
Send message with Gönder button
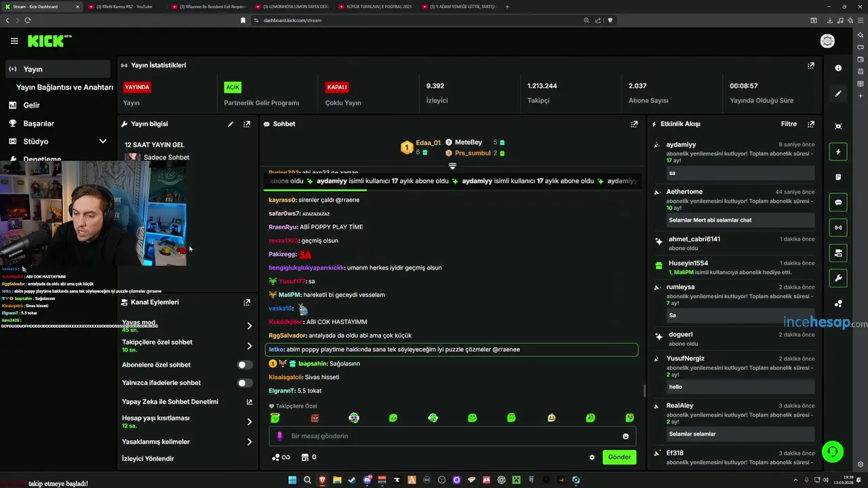pyautogui.click(x=619, y=457)
